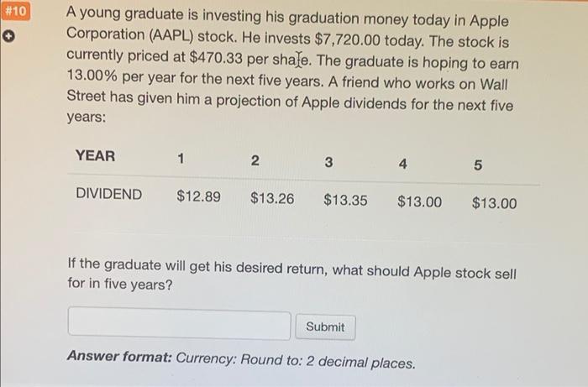Screen dimensions: 588x387
Task: Click the Submit button
Action: (x=325, y=327)
